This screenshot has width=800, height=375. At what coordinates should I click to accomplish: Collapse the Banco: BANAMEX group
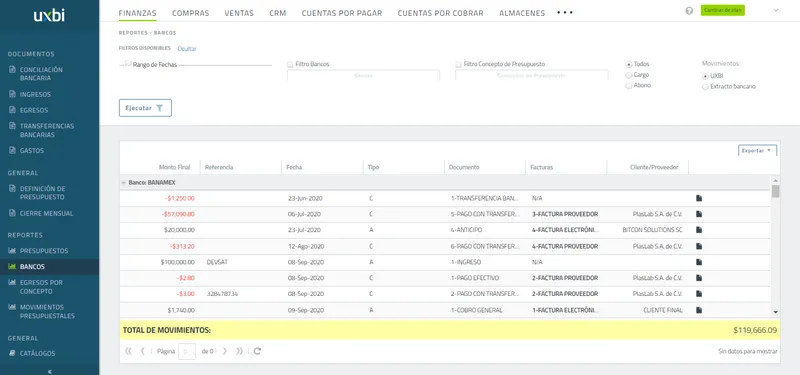point(123,183)
